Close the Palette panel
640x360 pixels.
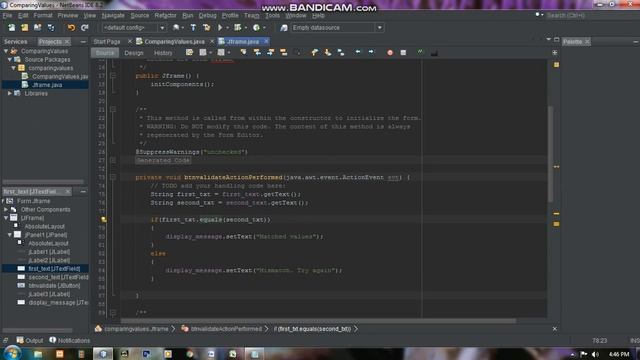click(587, 42)
